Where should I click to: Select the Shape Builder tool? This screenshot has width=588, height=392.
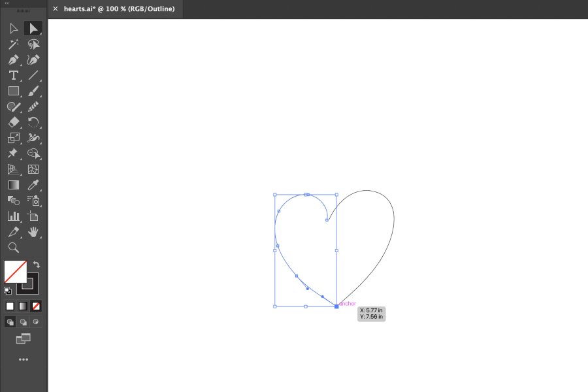pyautogui.click(x=33, y=154)
